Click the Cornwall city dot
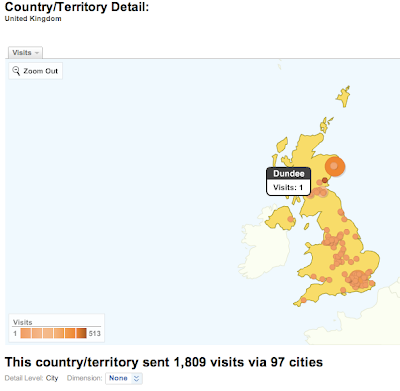This screenshot has width=400, height=391. [x=303, y=300]
